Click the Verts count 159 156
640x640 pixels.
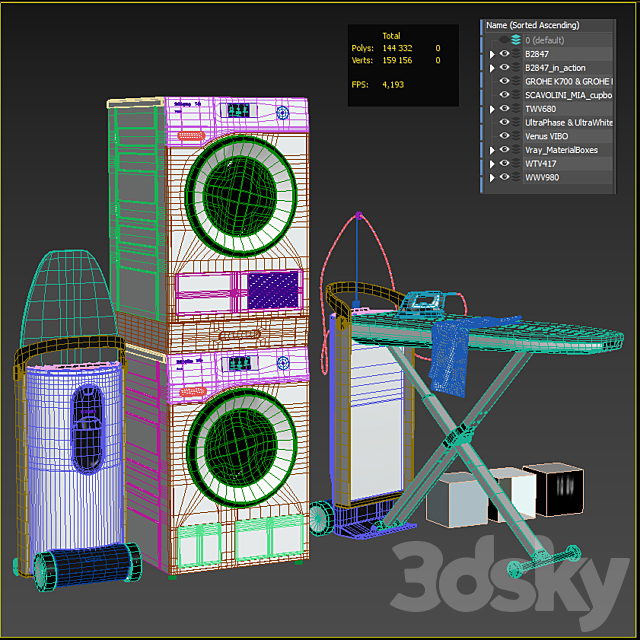click(397, 60)
